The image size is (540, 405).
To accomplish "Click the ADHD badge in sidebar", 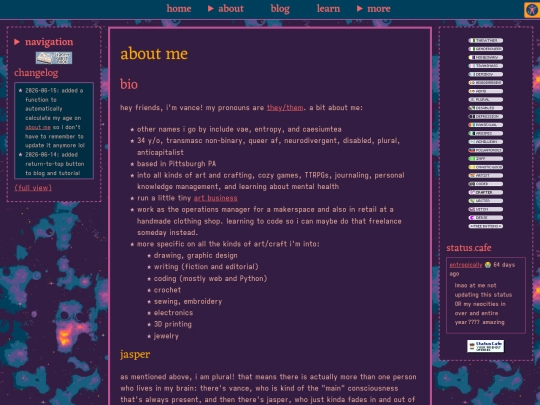I will 486,91.
